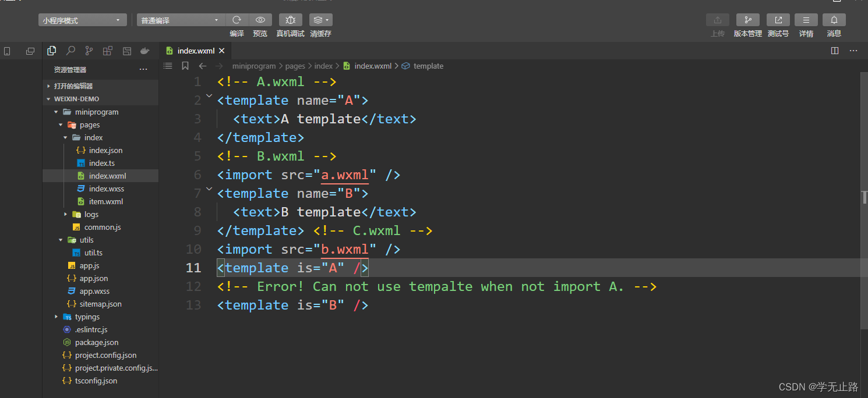This screenshot has height=398, width=868.
Task: Select the index.wxml editor tab
Action: pos(196,51)
